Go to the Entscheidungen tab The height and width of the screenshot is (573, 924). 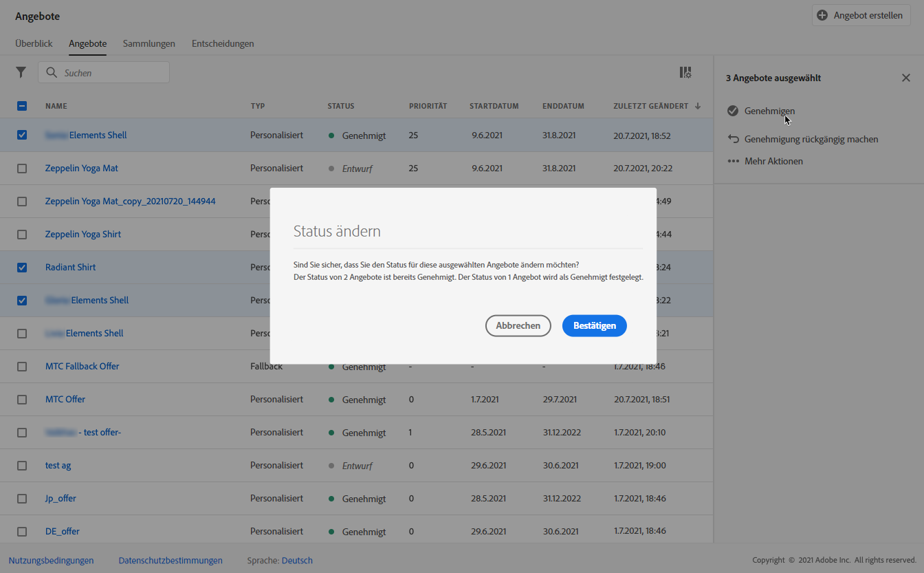click(223, 43)
